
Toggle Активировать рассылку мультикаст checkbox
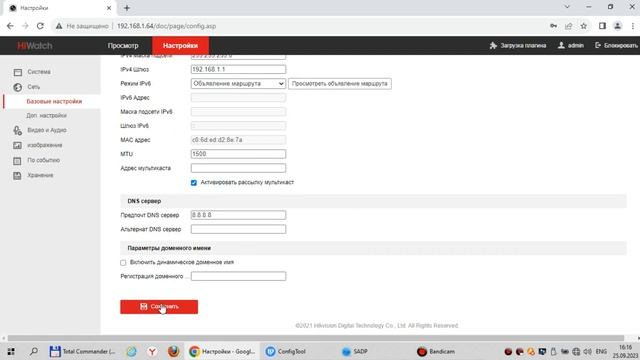pos(194,182)
